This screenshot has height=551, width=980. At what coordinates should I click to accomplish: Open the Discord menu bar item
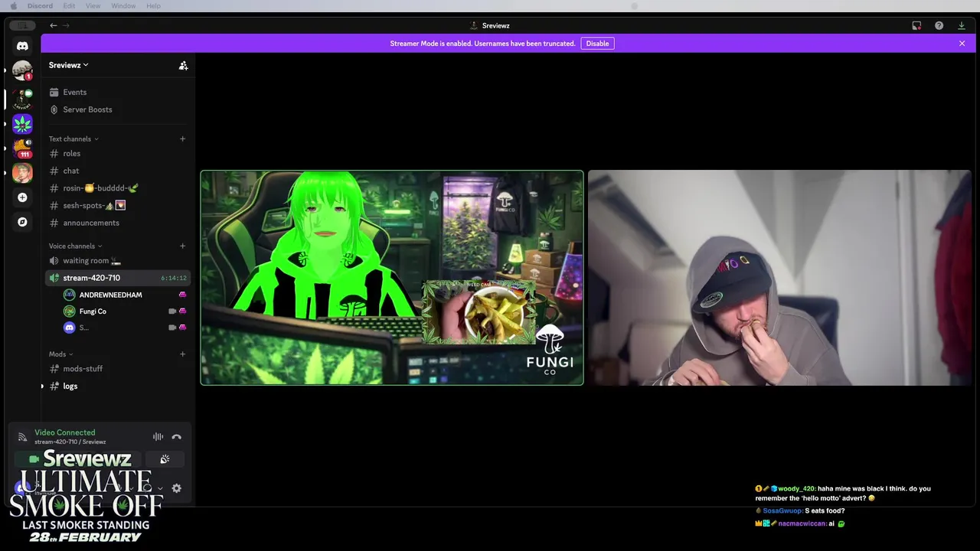(x=40, y=6)
